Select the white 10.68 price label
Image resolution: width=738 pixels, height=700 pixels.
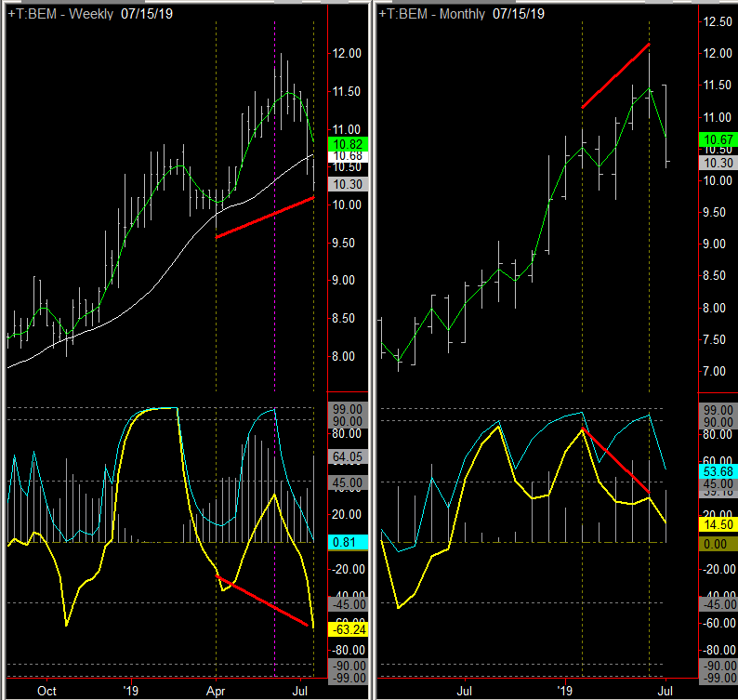(x=348, y=156)
